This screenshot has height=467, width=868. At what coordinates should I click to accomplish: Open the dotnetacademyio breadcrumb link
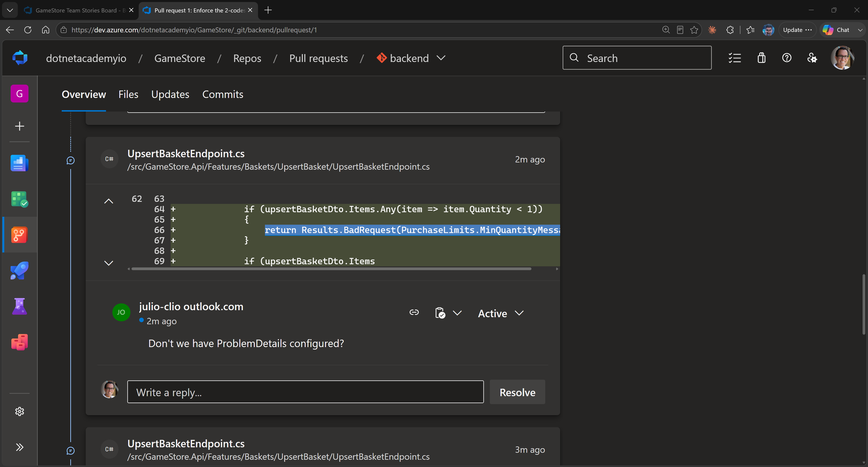86,58
